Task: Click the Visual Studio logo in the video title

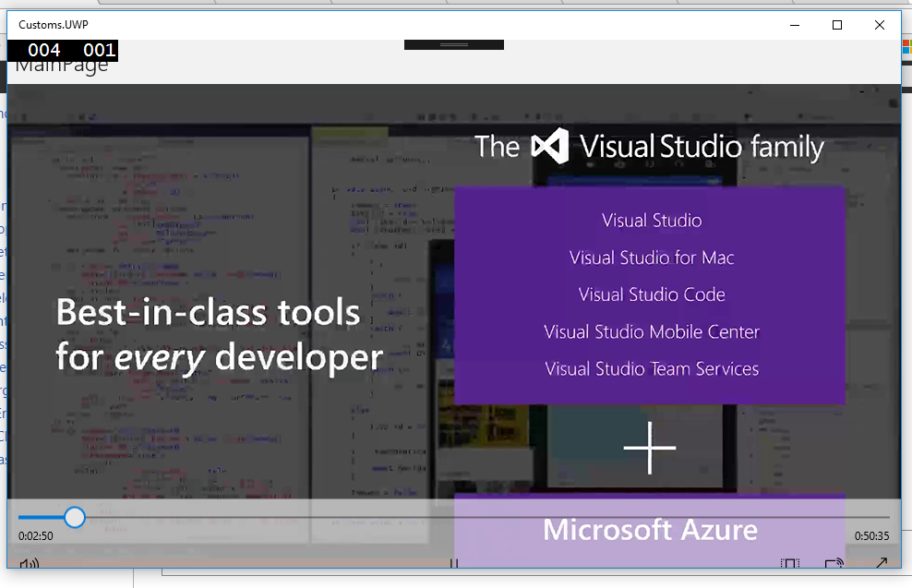Action: [549, 146]
